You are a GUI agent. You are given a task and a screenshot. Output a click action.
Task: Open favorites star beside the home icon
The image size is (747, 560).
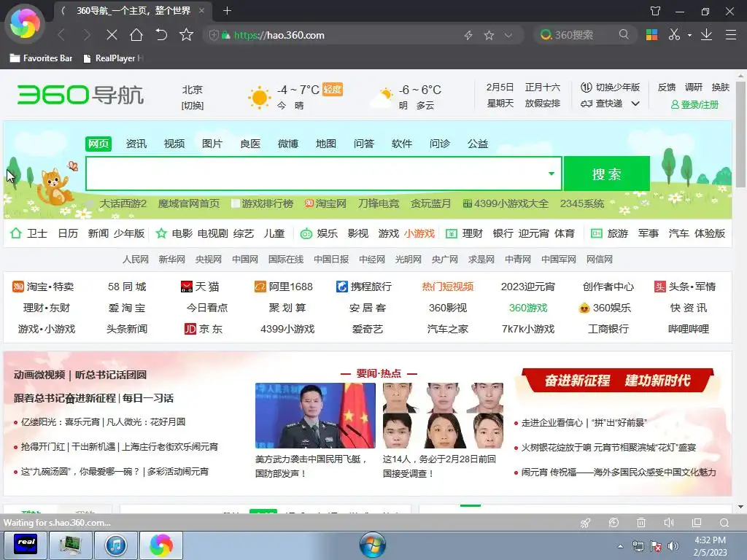[x=186, y=35]
